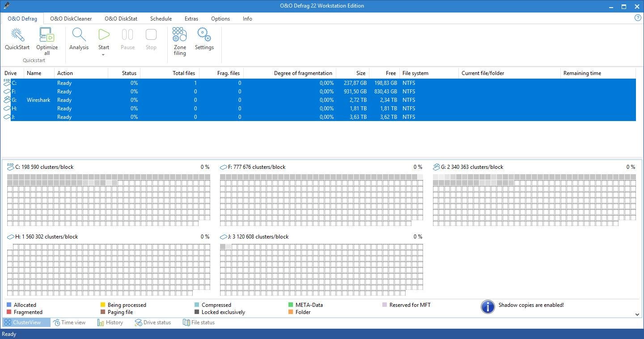Sort by Degree of fragmentation header

click(x=290, y=73)
